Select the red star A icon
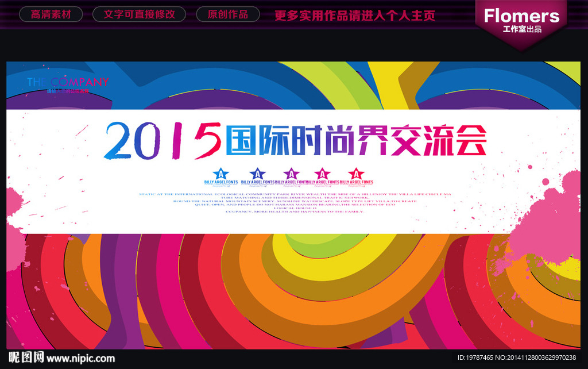Screen dimensions: 588x369 (x=356, y=174)
